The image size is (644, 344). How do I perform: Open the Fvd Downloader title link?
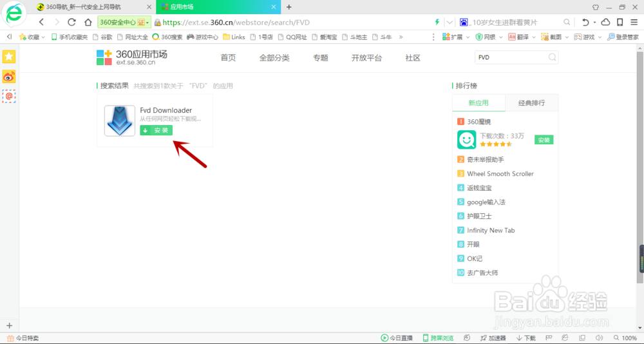coord(166,110)
